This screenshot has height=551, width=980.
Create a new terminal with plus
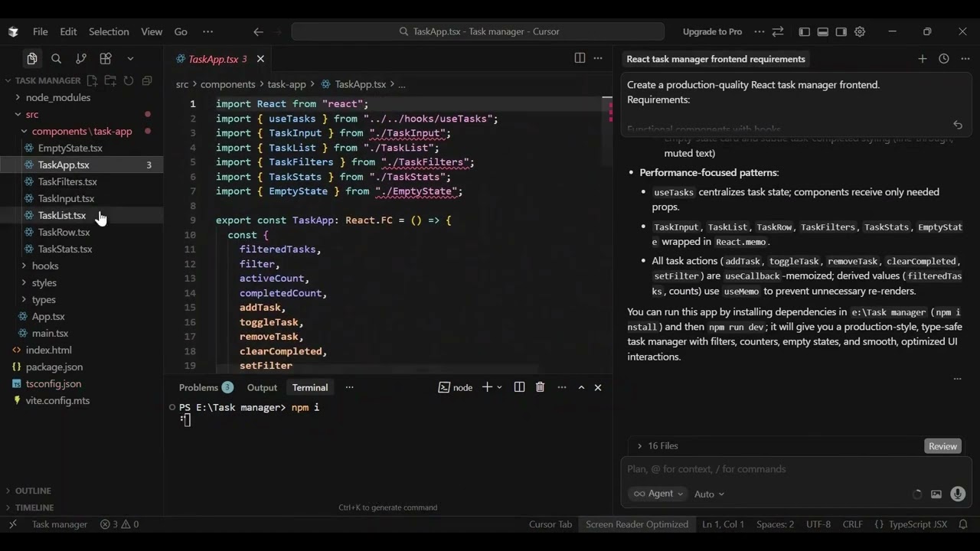coord(487,387)
